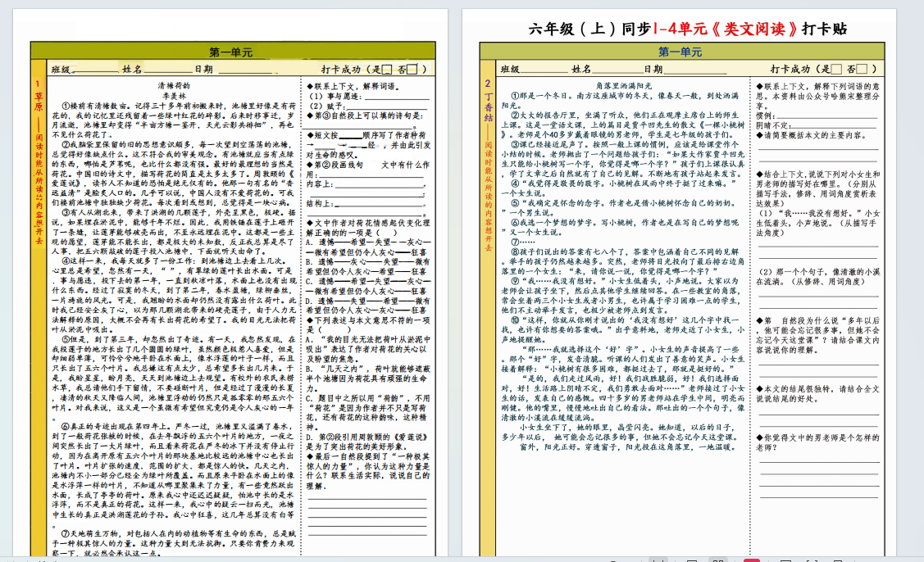Click the 第一单元 banner above the 角落里洒满阳光 passage
924x562 pixels.
(x=682, y=52)
